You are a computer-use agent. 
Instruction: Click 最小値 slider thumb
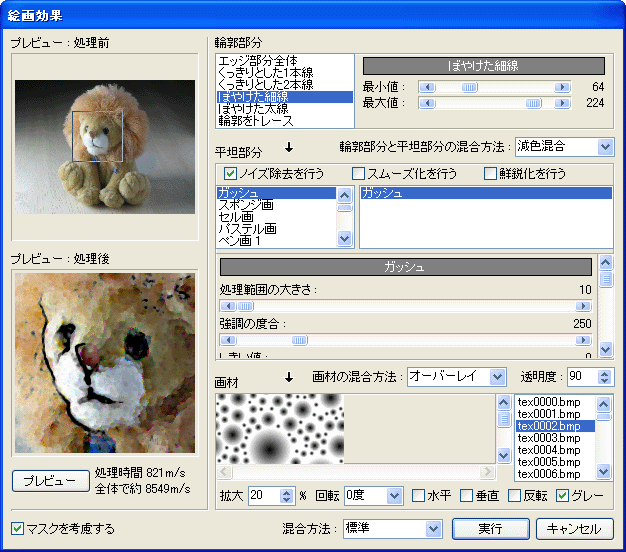pos(470,87)
